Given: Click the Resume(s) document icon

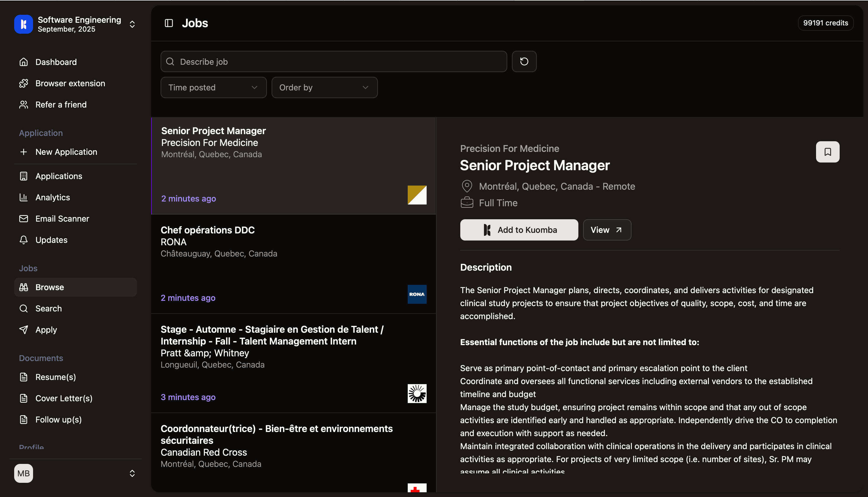Looking at the screenshot, I should pyautogui.click(x=24, y=377).
